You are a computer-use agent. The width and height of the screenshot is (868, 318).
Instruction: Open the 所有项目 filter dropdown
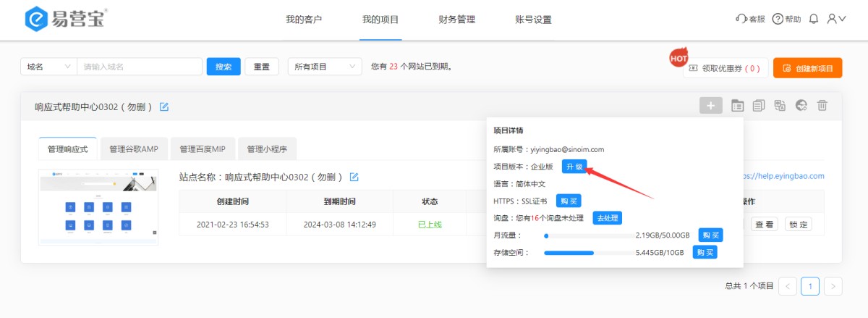pyautogui.click(x=325, y=67)
